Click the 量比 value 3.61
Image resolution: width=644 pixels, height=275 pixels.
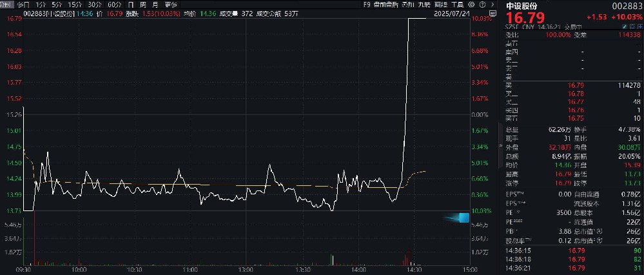pos(635,139)
